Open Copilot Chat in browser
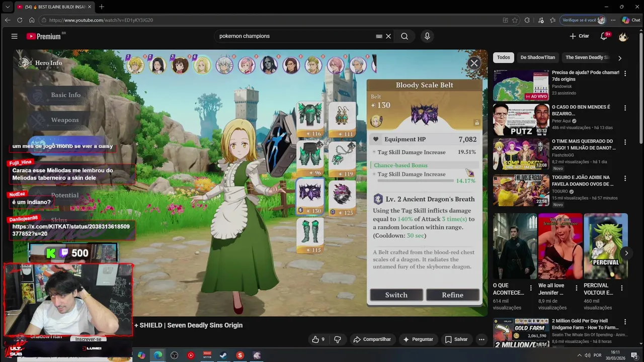The image size is (644, 362). [x=631, y=20]
